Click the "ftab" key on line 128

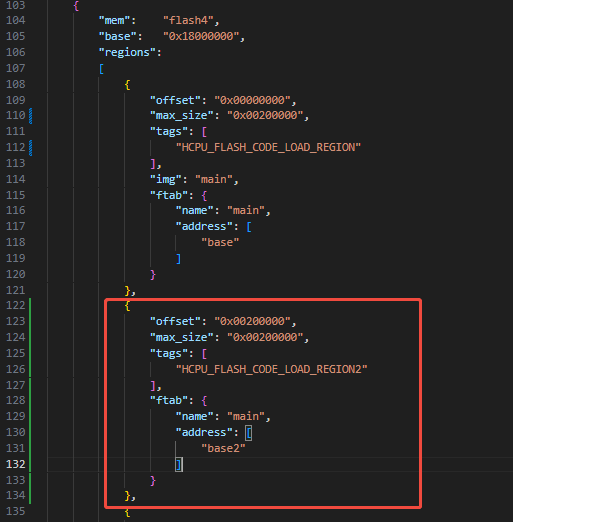pyautogui.click(x=169, y=400)
